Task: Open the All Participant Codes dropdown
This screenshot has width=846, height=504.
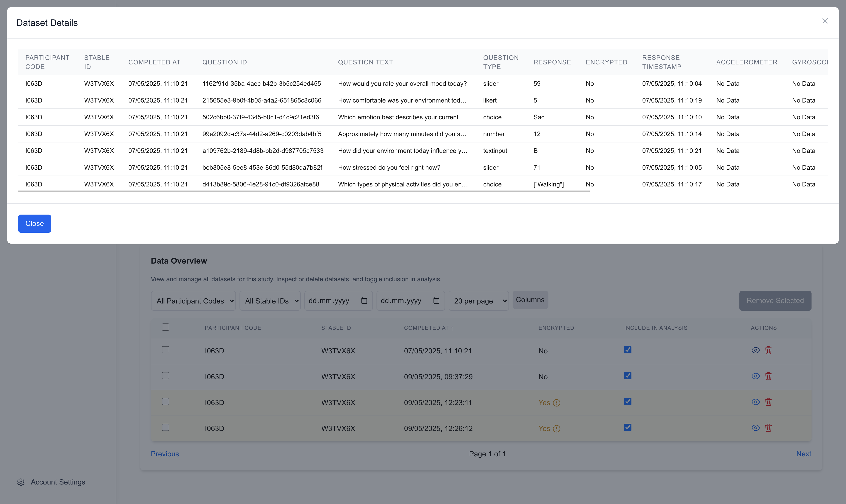Action: (x=193, y=301)
